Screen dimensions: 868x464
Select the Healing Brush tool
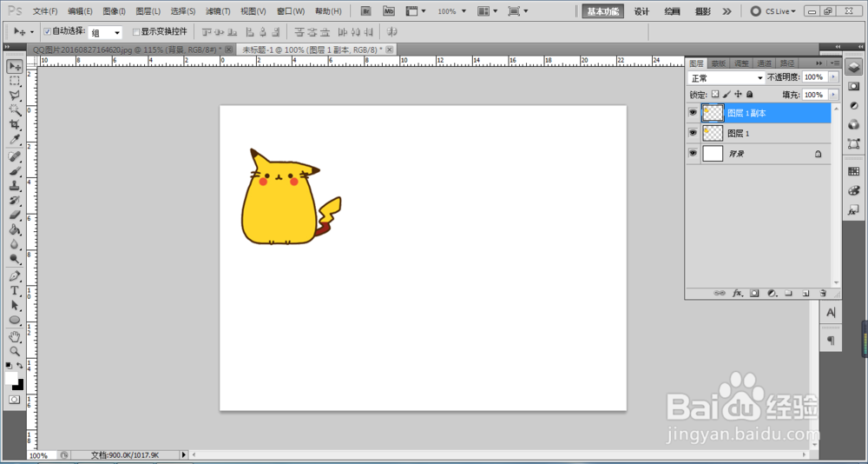[x=15, y=157]
